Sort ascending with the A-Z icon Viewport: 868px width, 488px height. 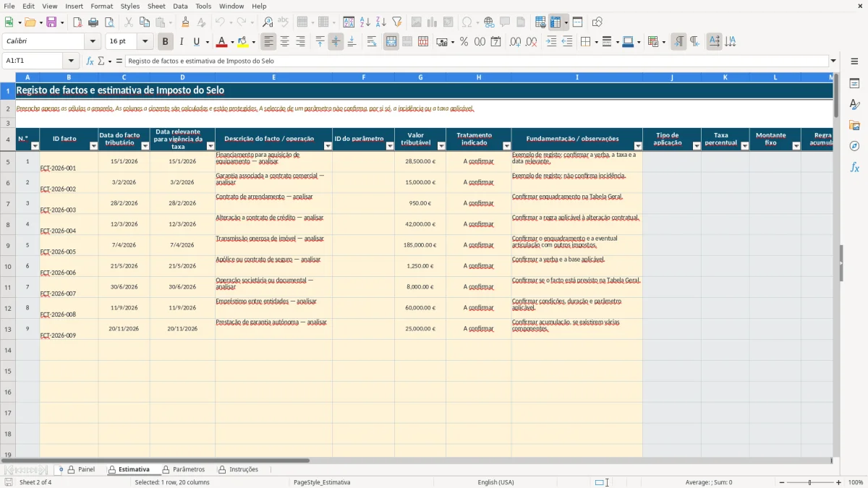coord(365,22)
